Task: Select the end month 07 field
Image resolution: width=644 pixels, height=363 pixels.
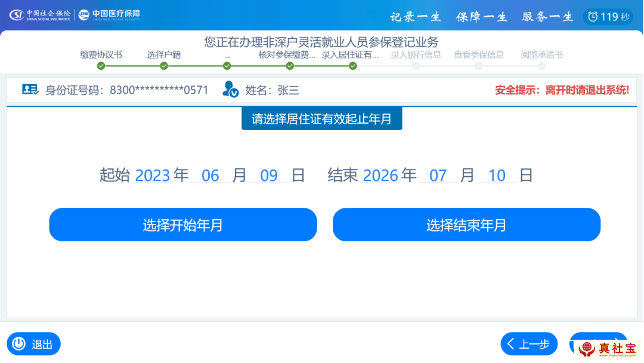Action: (438, 176)
